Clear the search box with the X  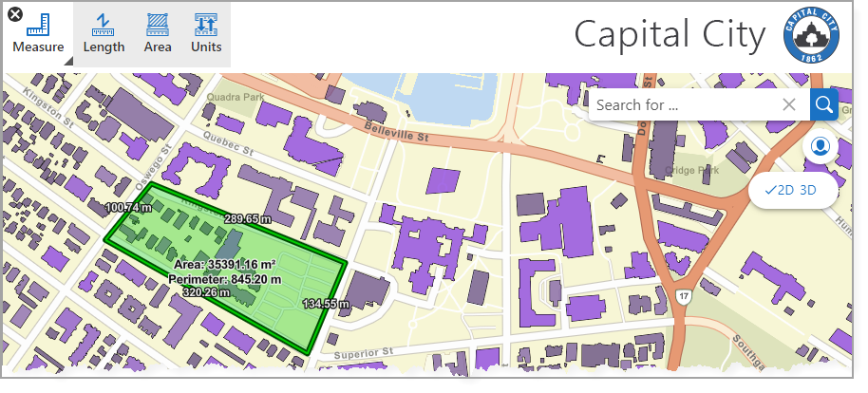pyautogui.click(x=789, y=104)
